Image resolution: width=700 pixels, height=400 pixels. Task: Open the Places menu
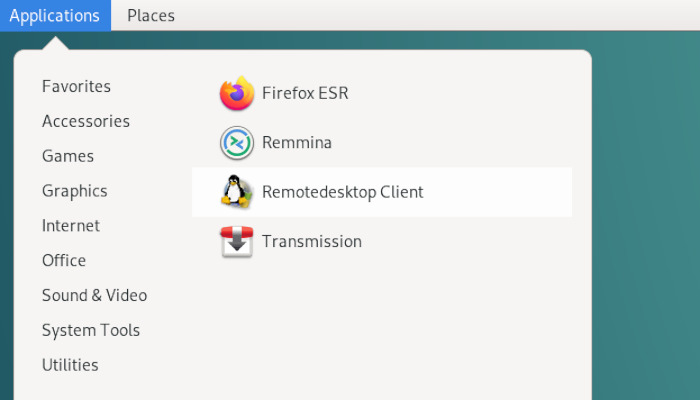coord(151,16)
